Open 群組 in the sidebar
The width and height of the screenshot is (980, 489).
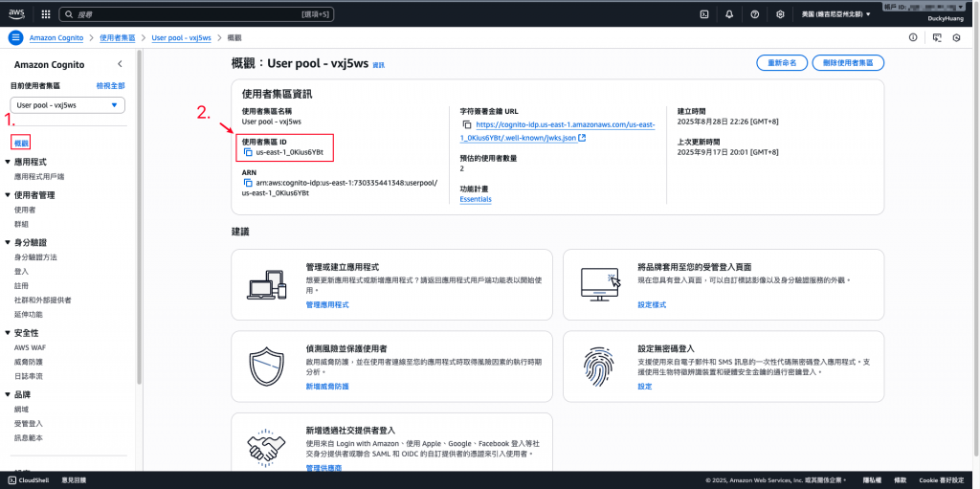[x=21, y=224]
